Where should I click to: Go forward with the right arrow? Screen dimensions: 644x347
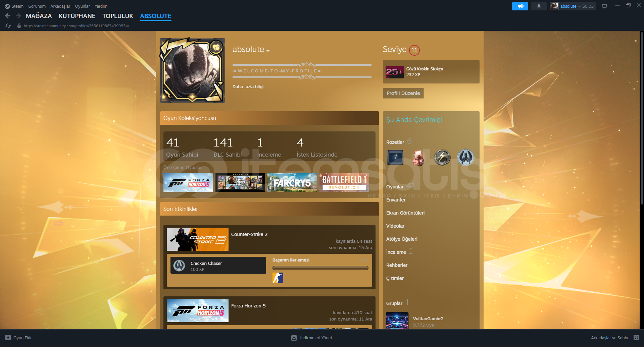18,16
